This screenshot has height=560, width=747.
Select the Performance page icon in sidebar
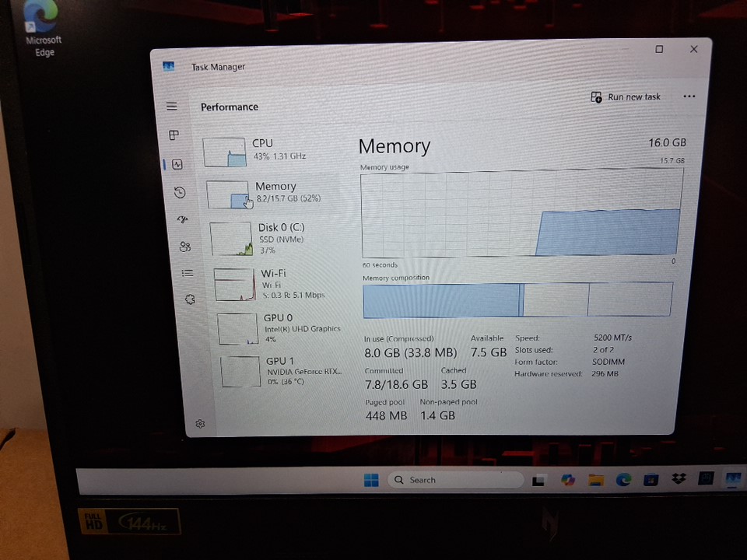(x=177, y=164)
